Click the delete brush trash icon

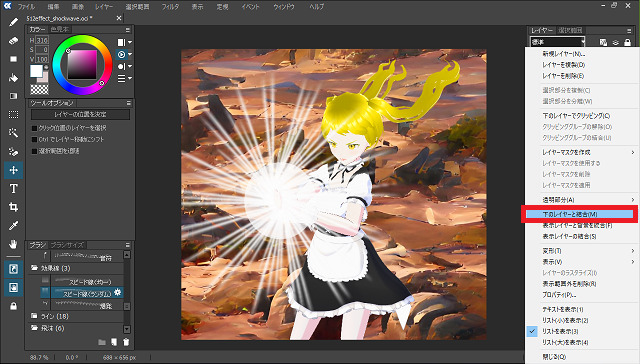[x=126, y=342]
